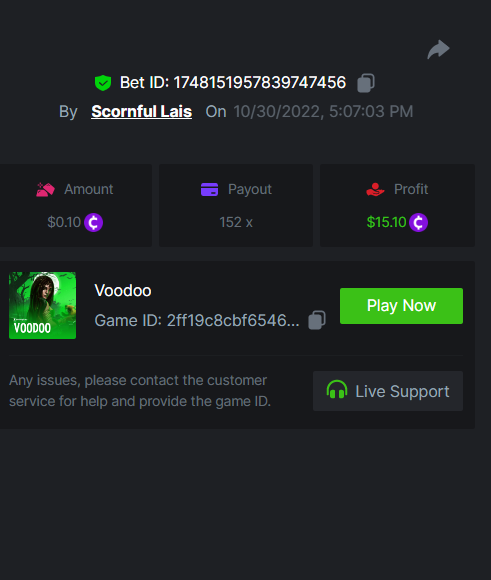
Task: Click the currency coin beside $15.10
Action: click(418, 222)
